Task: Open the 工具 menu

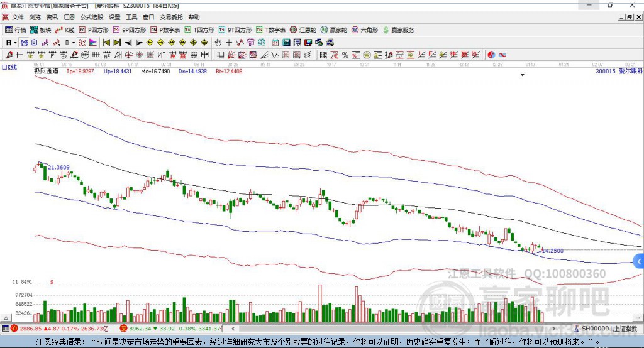Action: [131, 17]
